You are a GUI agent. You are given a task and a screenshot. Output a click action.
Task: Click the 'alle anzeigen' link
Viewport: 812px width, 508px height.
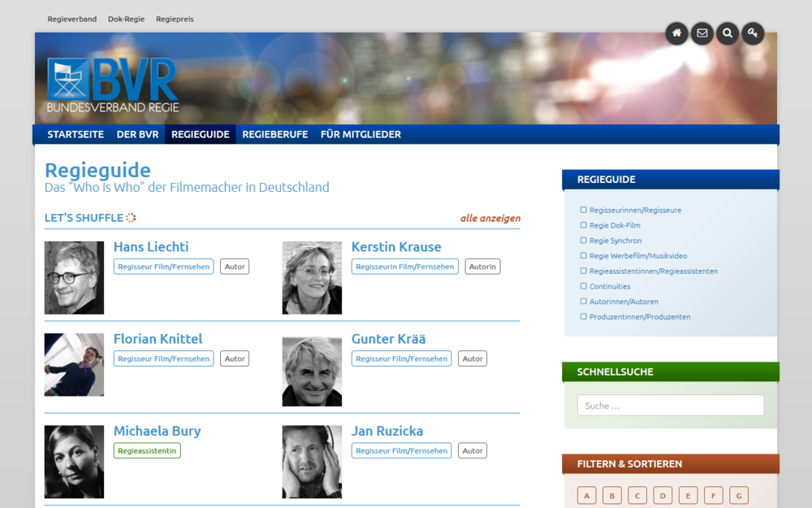coord(490,218)
